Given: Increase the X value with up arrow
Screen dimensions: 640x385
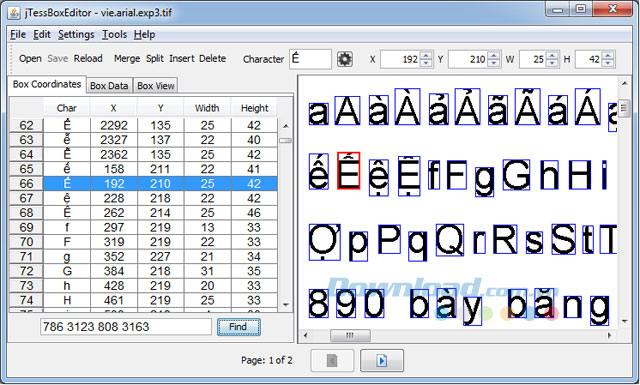Looking at the screenshot, I should click(x=426, y=56).
